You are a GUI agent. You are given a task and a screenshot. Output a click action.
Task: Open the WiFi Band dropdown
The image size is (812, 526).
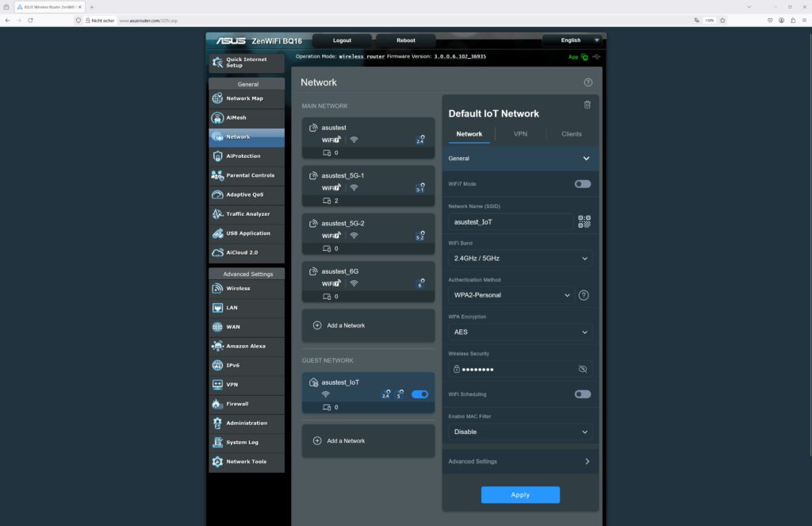(x=520, y=258)
